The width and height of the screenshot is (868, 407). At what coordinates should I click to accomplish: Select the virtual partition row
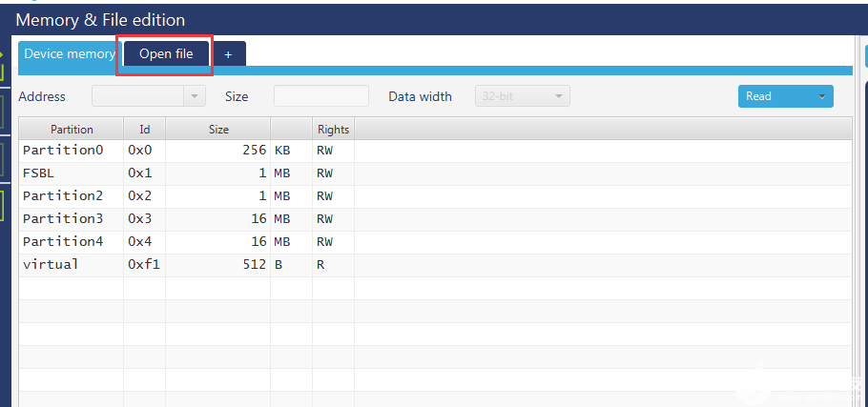click(x=435, y=265)
